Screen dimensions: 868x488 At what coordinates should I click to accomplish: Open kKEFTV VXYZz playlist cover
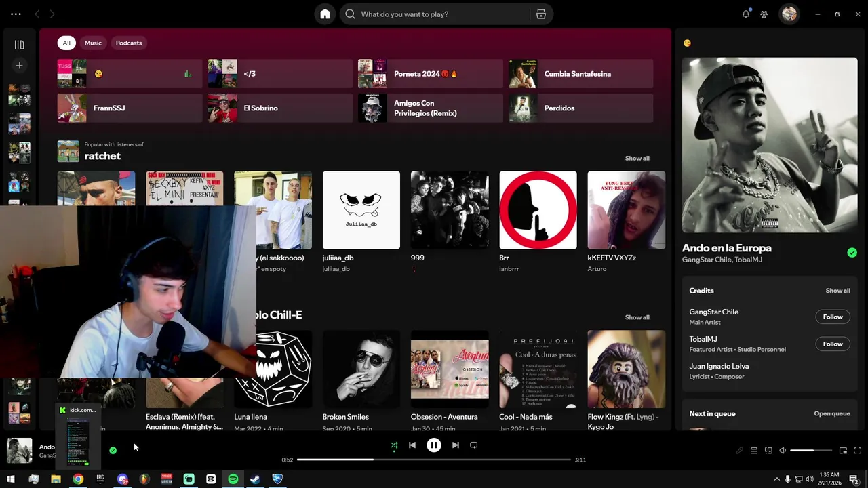pyautogui.click(x=627, y=210)
